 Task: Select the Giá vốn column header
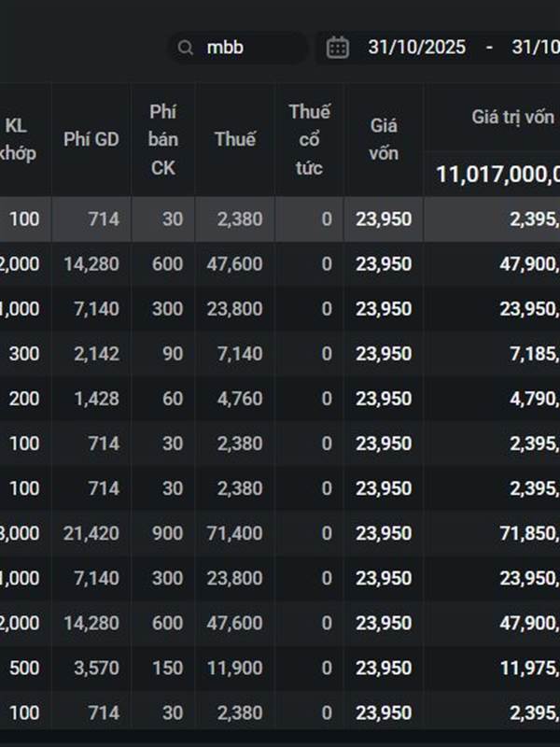coord(384,140)
